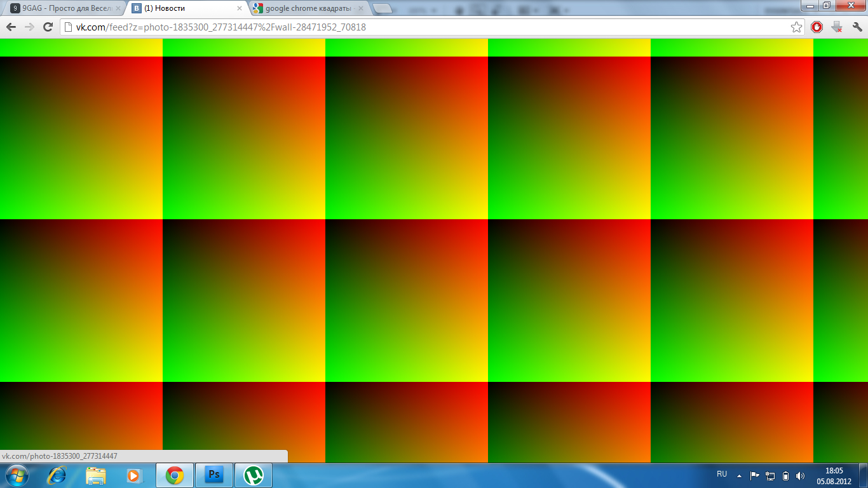868x488 pixels.
Task: Click the Chrome taskbar button
Action: coord(175,475)
